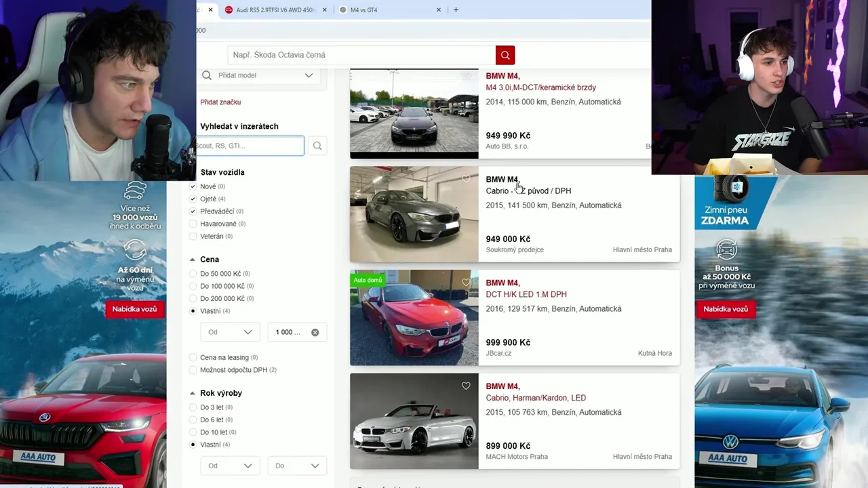
Task: Check the Havarované checkbox
Action: pos(193,224)
